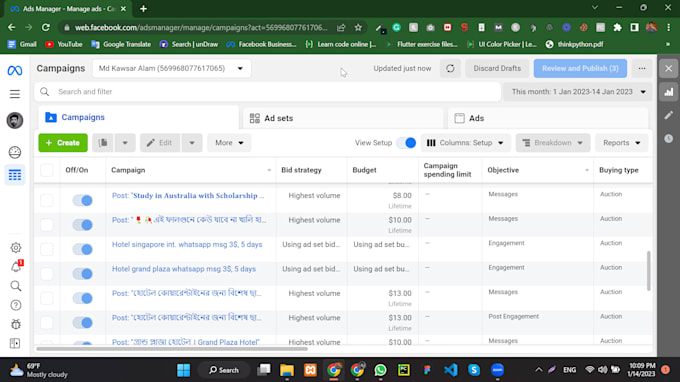The image size is (680, 382).
Task: Open the Campaign column header menu arrow
Action: [269, 170]
